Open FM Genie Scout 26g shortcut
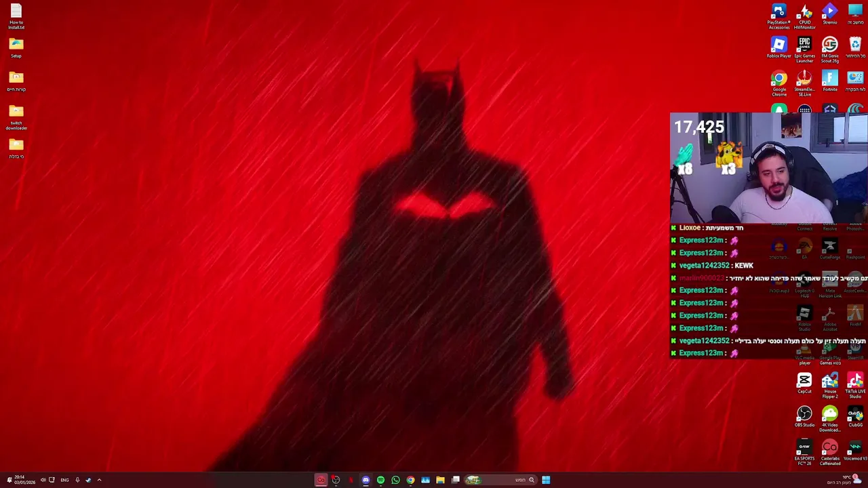 click(830, 50)
